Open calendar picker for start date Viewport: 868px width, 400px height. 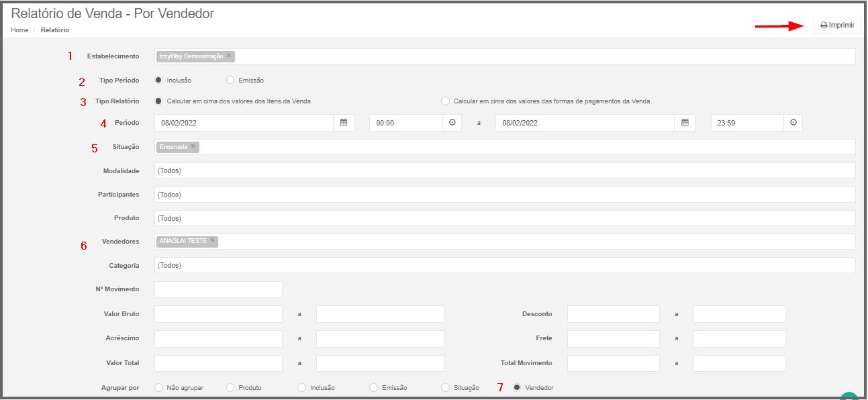coord(343,123)
